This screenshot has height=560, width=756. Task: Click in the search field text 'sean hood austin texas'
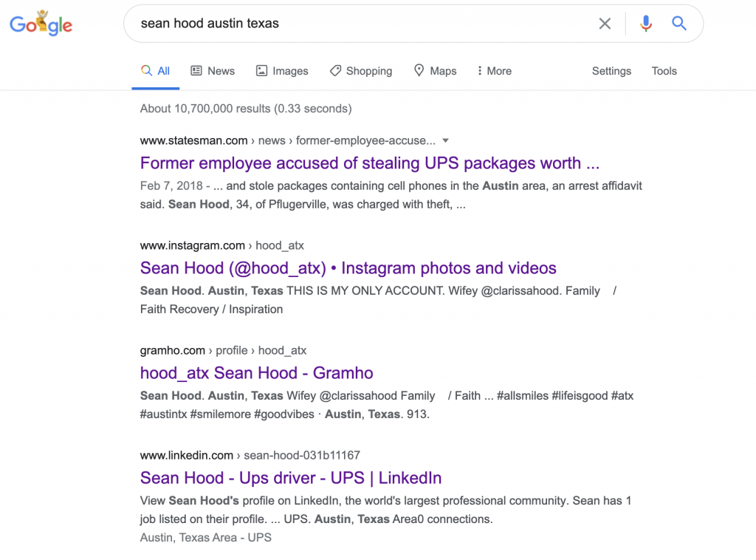210,23
